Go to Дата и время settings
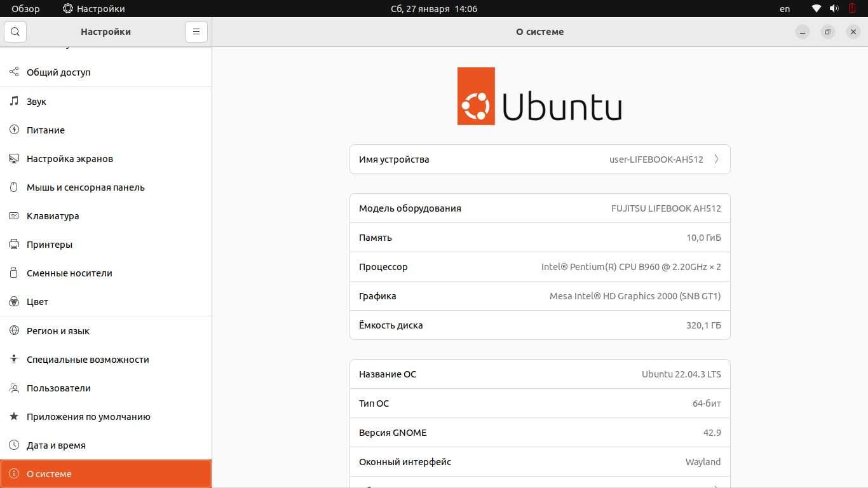The image size is (868, 488). (105, 445)
